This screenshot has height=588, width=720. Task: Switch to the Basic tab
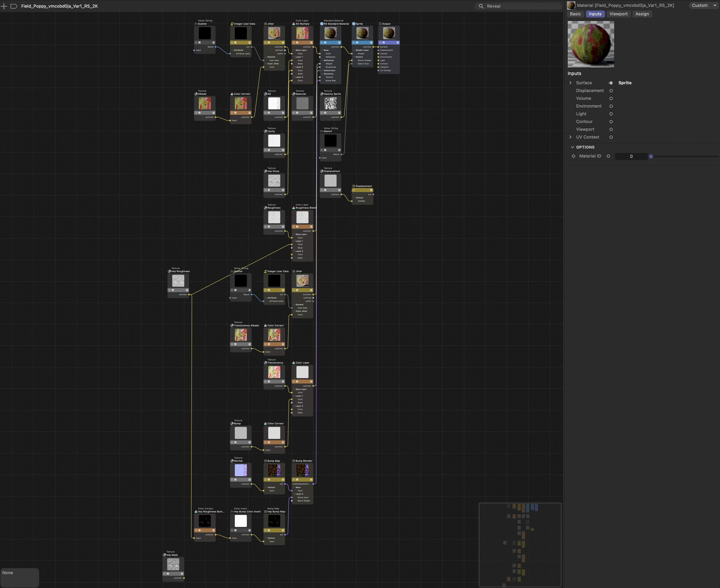pos(575,14)
